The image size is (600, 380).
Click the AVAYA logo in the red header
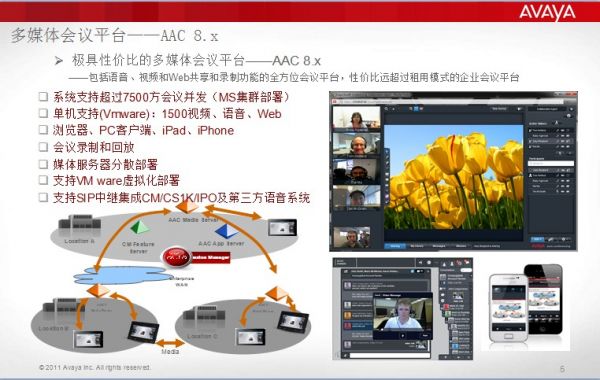tap(547, 12)
